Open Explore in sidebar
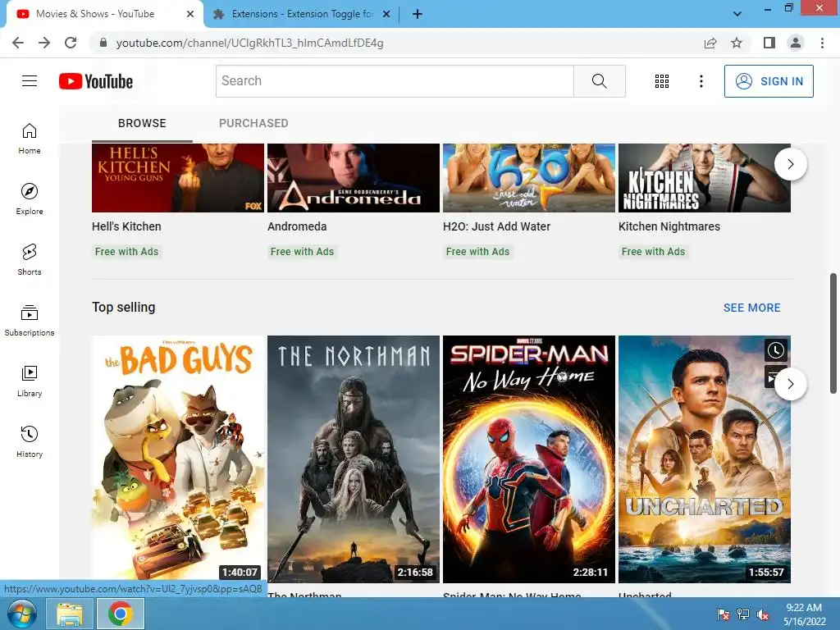Image resolution: width=840 pixels, height=630 pixels. pos(30,199)
